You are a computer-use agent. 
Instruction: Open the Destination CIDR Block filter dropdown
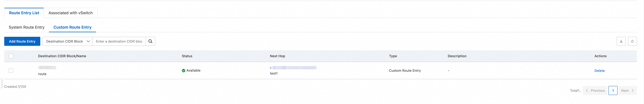click(67, 41)
